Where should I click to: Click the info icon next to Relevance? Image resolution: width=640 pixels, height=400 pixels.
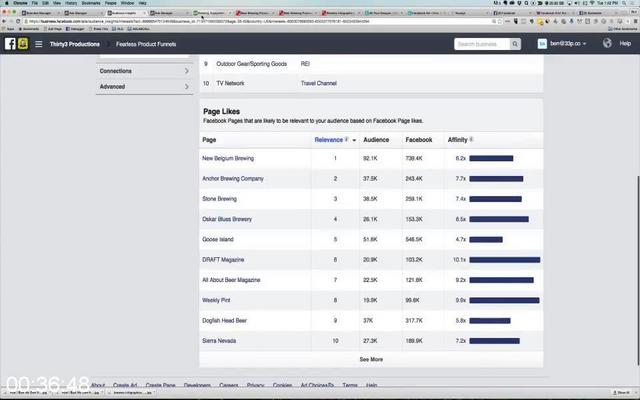(346, 140)
